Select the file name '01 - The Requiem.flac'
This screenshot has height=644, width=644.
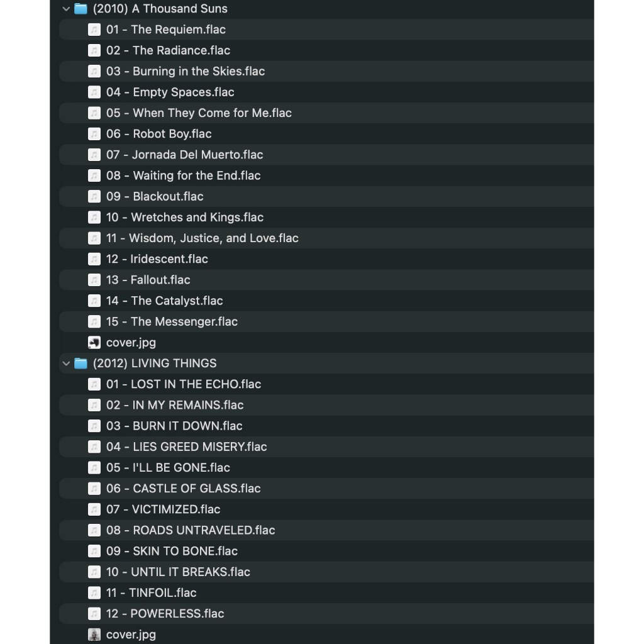166,30
